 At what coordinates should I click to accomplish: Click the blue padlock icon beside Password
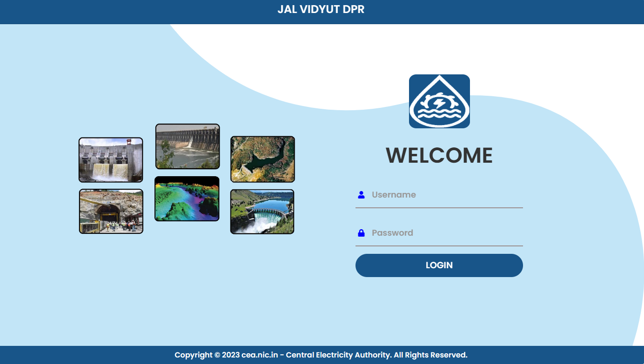click(x=361, y=233)
